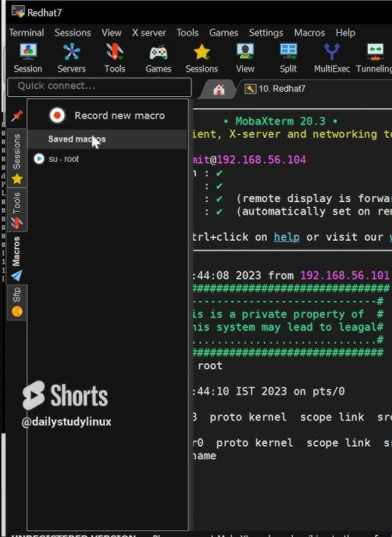
Task: Click the help link in terminal banner
Action: pos(287,237)
